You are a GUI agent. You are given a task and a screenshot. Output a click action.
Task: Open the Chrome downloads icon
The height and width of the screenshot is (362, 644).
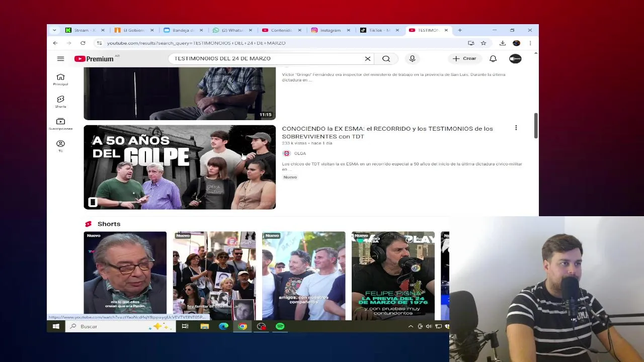(503, 43)
